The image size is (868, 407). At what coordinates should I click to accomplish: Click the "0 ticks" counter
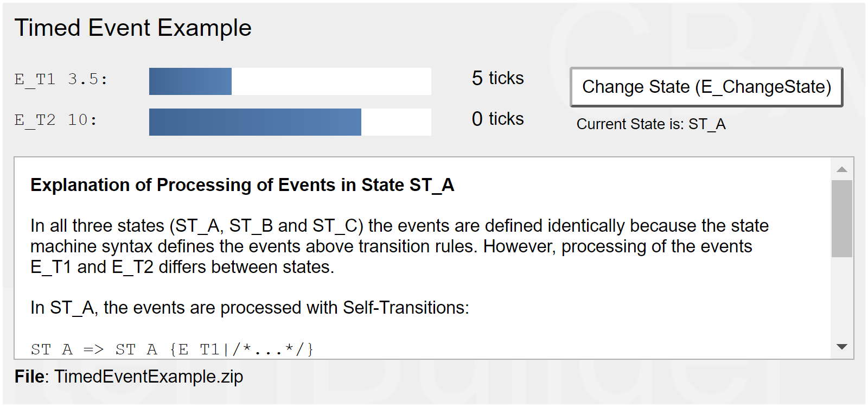click(497, 119)
